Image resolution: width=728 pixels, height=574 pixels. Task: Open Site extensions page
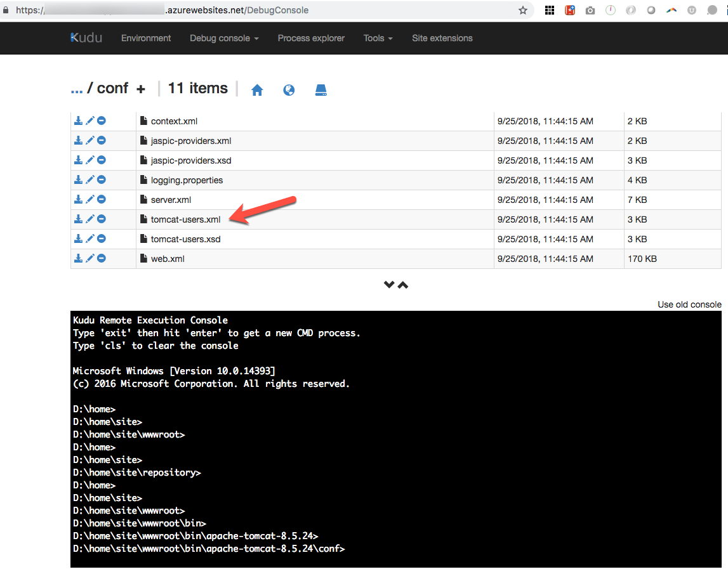click(x=442, y=38)
